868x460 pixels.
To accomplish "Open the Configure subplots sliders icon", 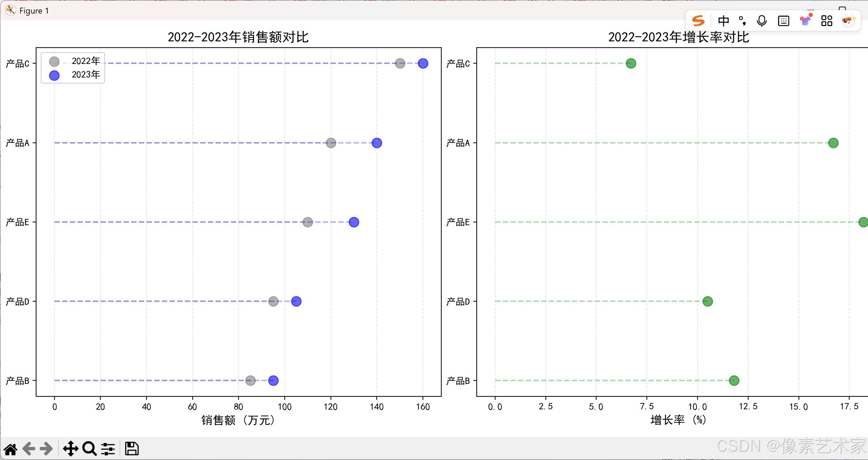I will [108, 449].
